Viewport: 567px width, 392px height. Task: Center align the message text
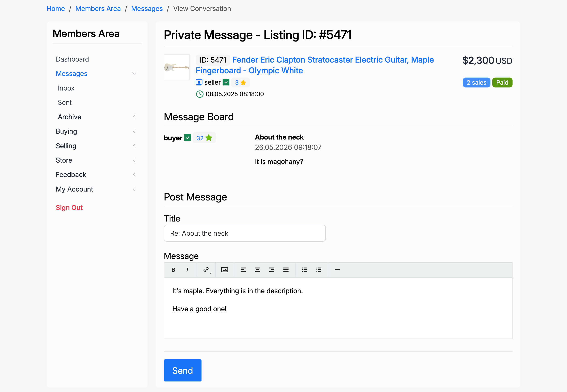coord(257,270)
